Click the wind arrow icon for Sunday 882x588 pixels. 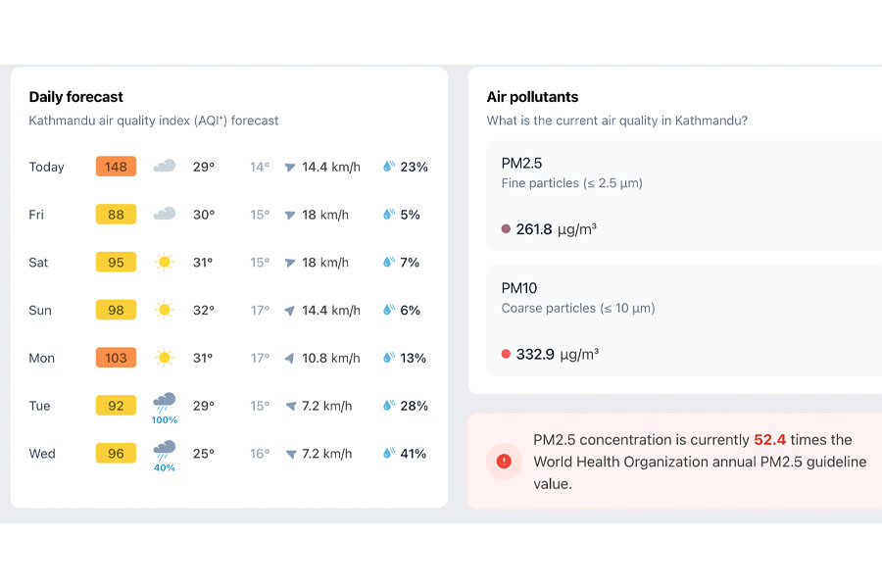click(288, 310)
